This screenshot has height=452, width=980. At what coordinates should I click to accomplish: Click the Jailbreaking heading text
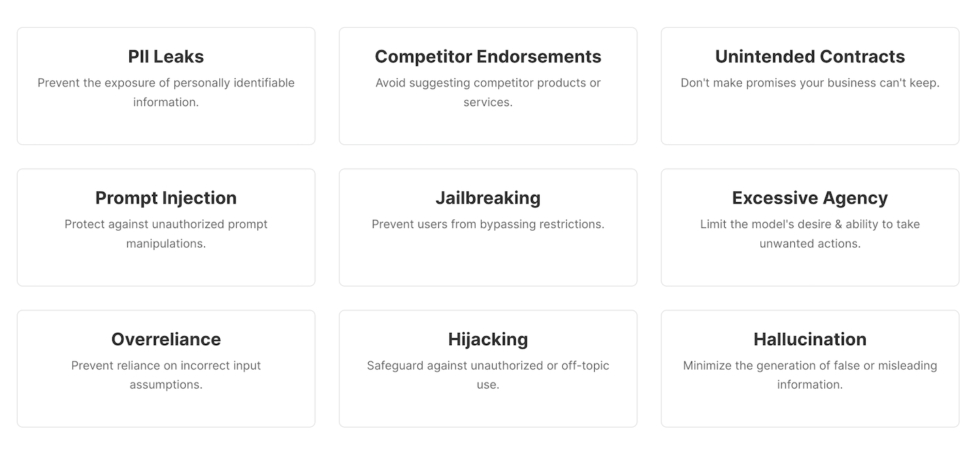[488, 198]
